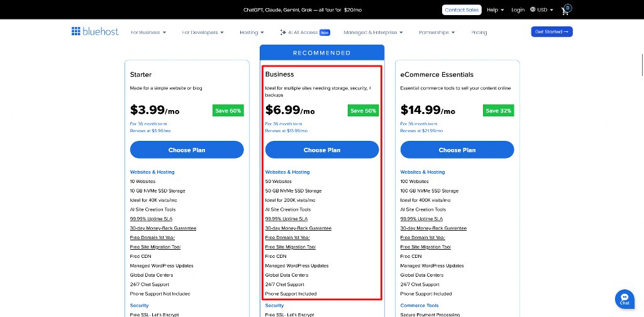
Task: Click Starter's Free Domain 1st Year
Action: point(152,238)
